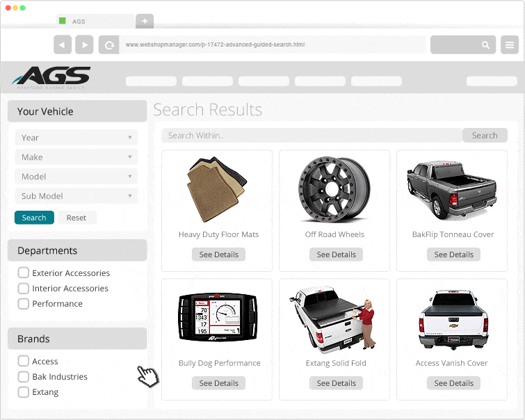Tick the Bak Industries brand checkbox
Screen dimensions: 525x420
pyautogui.click(x=24, y=377)
